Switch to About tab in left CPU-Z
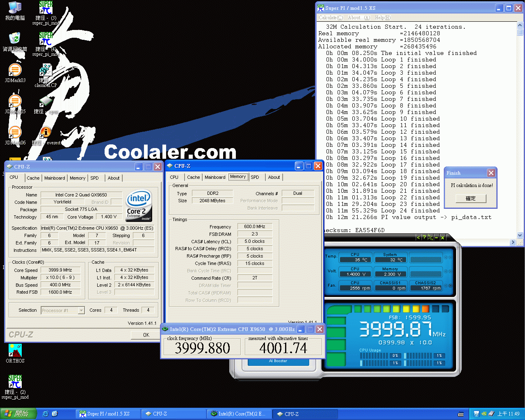 pyautogui.click(x=114, y=178)
